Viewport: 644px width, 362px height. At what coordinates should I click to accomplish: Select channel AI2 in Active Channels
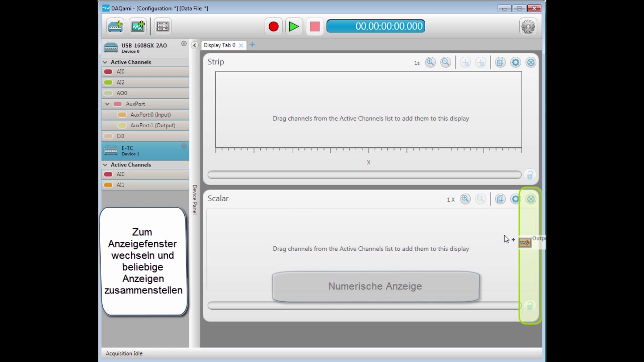point(145,82)
